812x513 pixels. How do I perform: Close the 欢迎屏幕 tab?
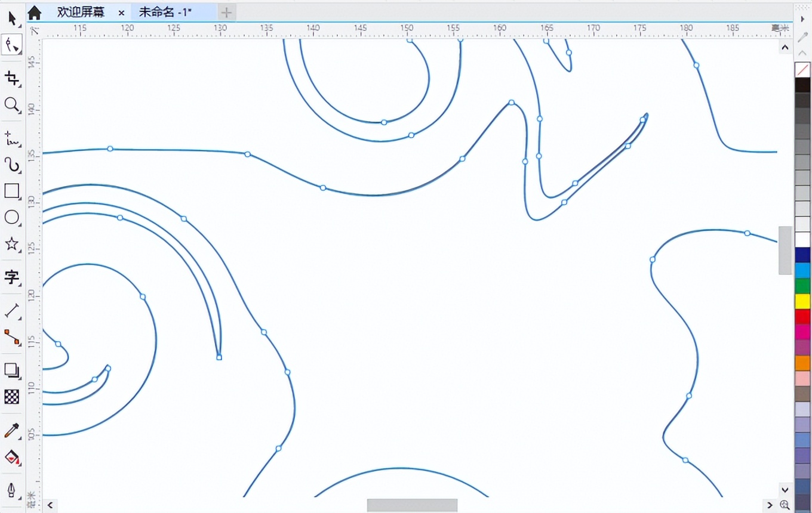pos(122,13)
